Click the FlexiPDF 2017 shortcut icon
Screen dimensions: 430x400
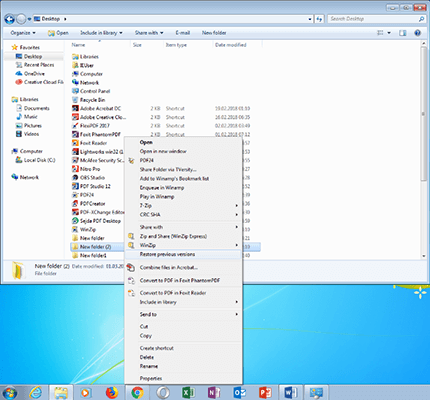pyautogui.click(x=75, y=126)
